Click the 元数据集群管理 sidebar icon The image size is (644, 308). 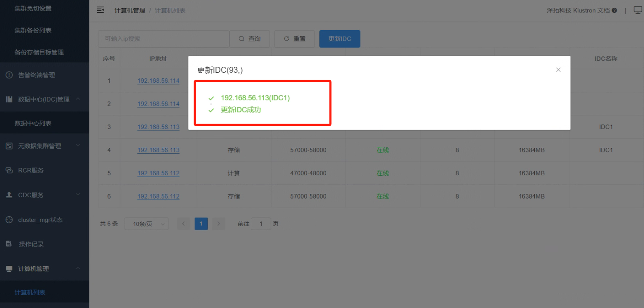pos(9,146)
